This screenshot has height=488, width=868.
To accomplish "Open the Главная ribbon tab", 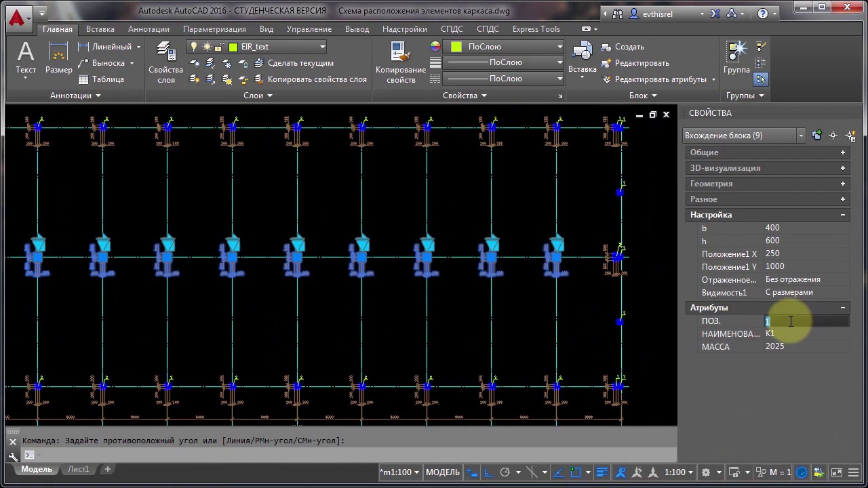I will [x=58, y=29].
